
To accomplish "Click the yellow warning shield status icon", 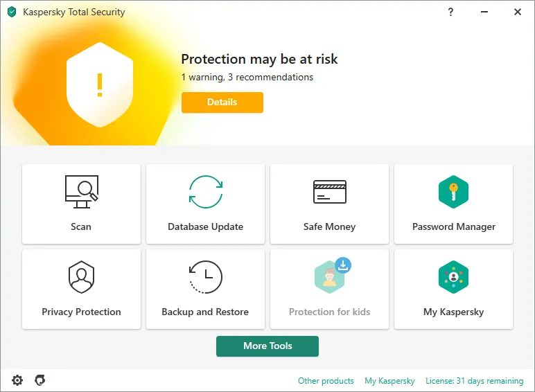I will (x=99, y=84).
